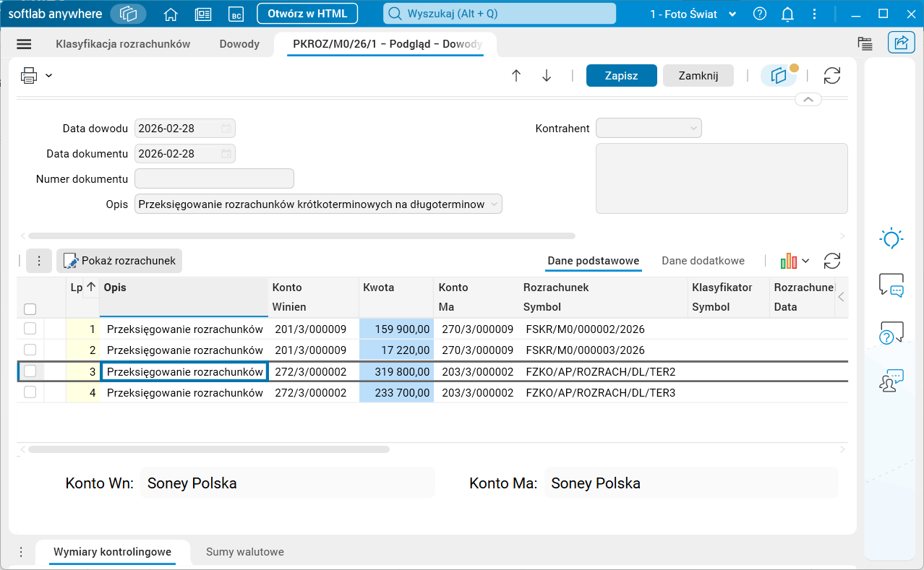Click Otwórz w HTML button

(307, 14)
